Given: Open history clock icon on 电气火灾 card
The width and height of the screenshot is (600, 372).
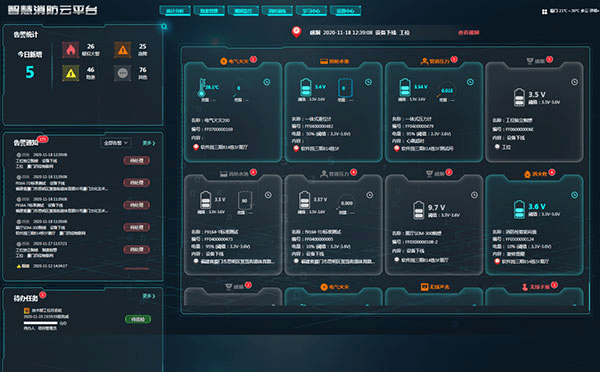Looking at the screenshot, I should [267, 82].
